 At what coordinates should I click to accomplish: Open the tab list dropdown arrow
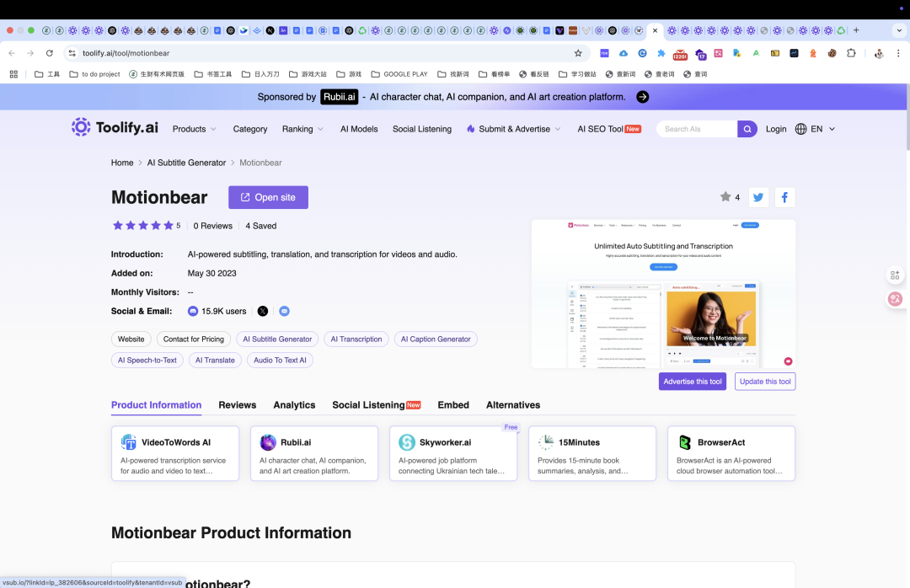point(899,30)
